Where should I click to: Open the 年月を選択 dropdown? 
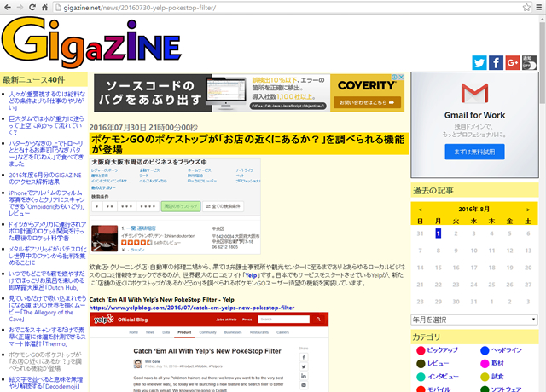pyautogui.click(x=473, y=319)
